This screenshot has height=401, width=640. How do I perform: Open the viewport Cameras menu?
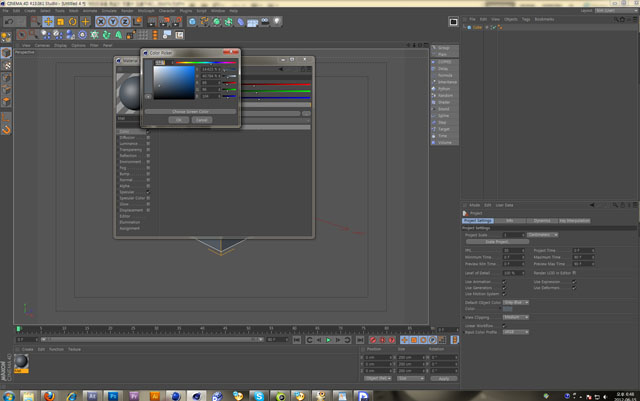coord(42,45)
